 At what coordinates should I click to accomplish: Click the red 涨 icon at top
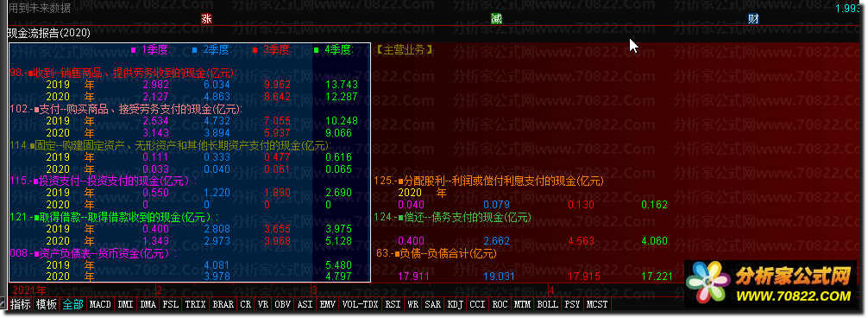[x=206, y=19]
